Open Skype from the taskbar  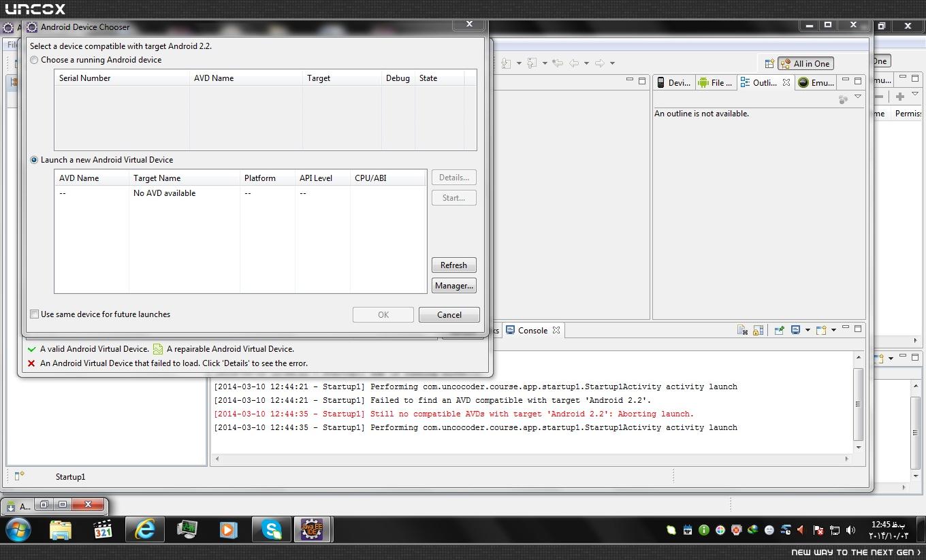click(x=272, y=529)
